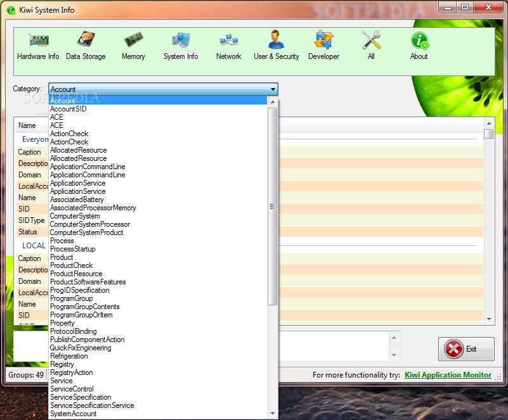Click results table scroll up arrow
508x420 pixels.
[x=489, y=124]
